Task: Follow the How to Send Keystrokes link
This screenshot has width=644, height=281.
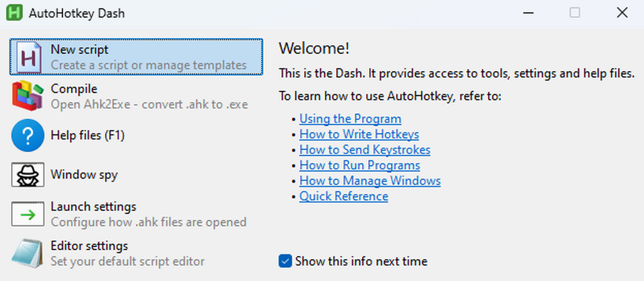Action: [x=364, y=150]
